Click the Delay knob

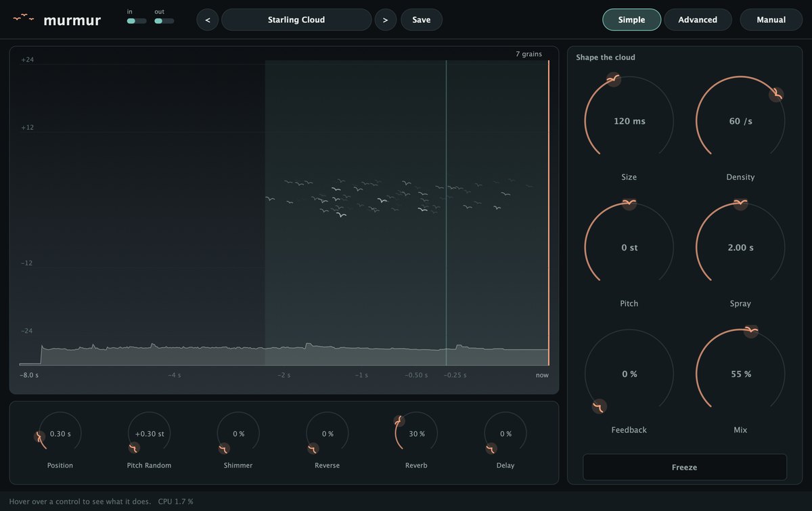point(505,434)
